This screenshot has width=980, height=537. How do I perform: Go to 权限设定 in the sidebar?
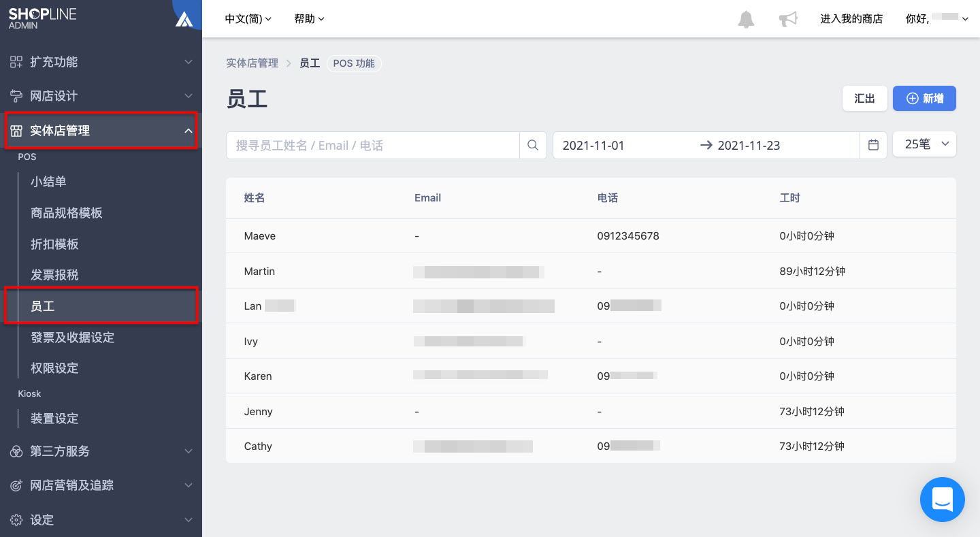point(54,368)
